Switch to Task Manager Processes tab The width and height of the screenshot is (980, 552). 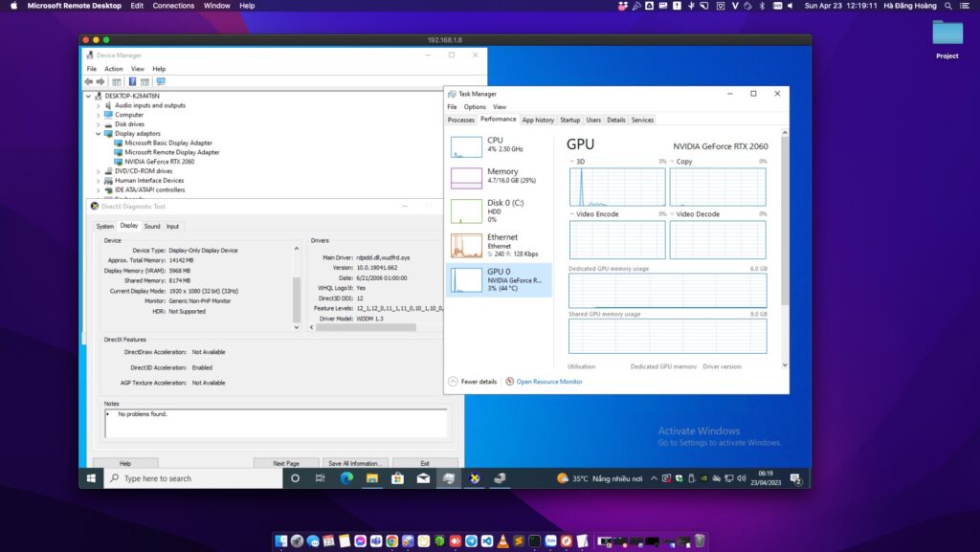click(461, 120)
